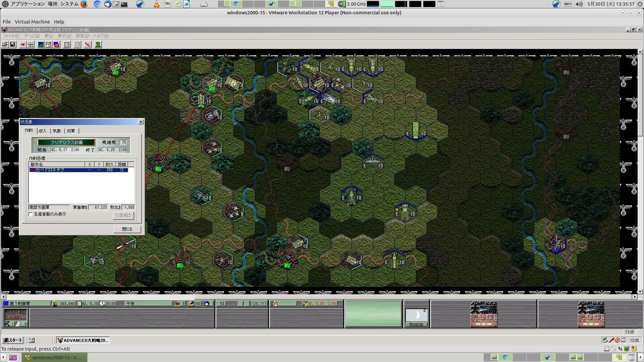Open the ゲーム(G) menu
The image size is (644, 362).
click(32, 36)
